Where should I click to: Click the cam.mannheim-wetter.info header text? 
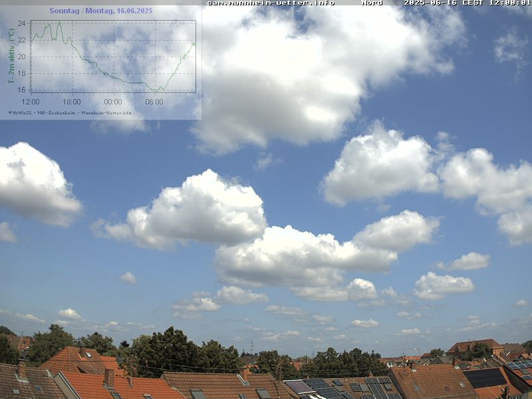271,3
